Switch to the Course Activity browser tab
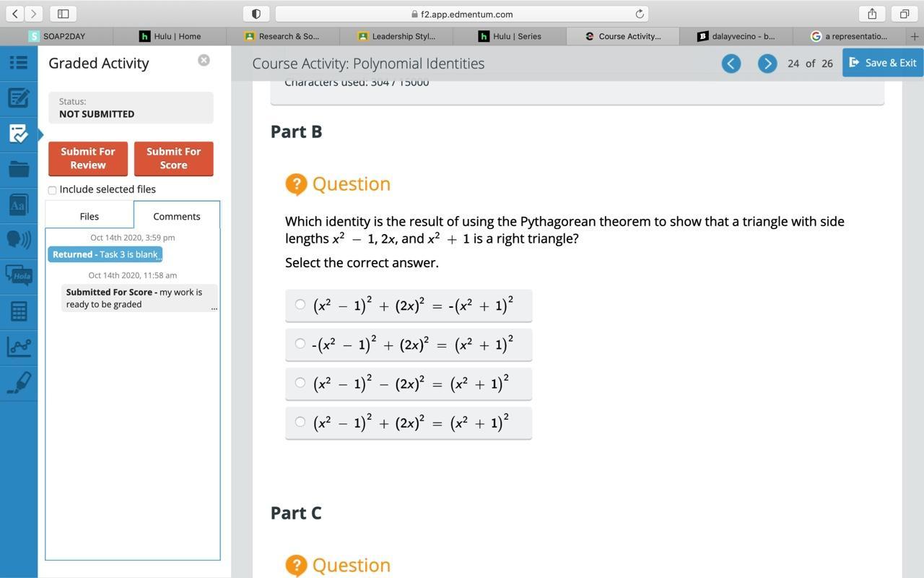The image size is (924, 578). point(623,36)
